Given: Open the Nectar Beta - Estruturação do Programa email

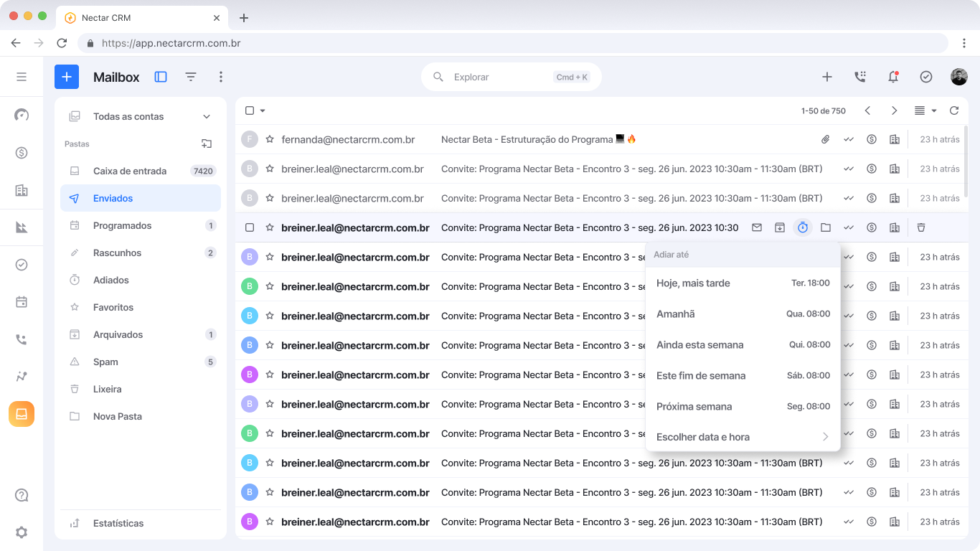Looking at the screenshot, I should click(x=539, y=139).
